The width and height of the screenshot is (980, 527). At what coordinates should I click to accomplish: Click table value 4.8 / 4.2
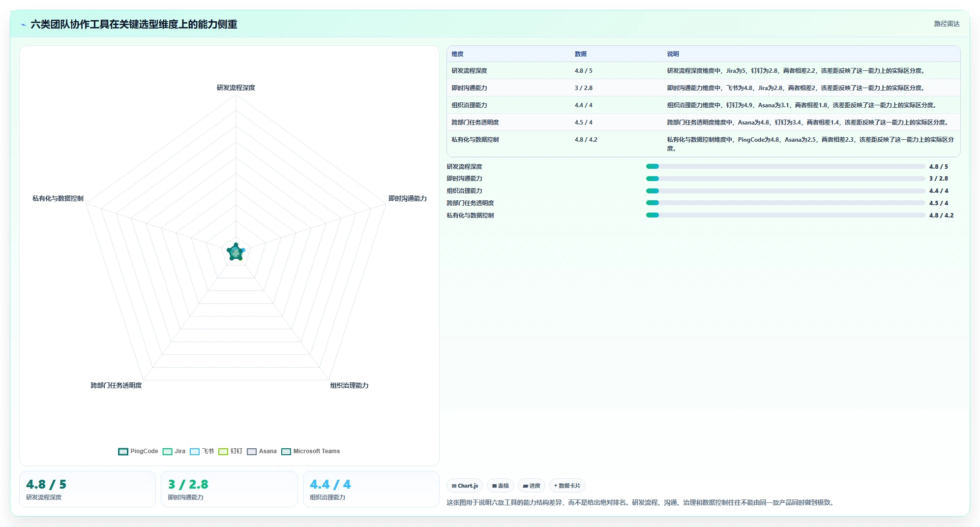tap(586, 140)
